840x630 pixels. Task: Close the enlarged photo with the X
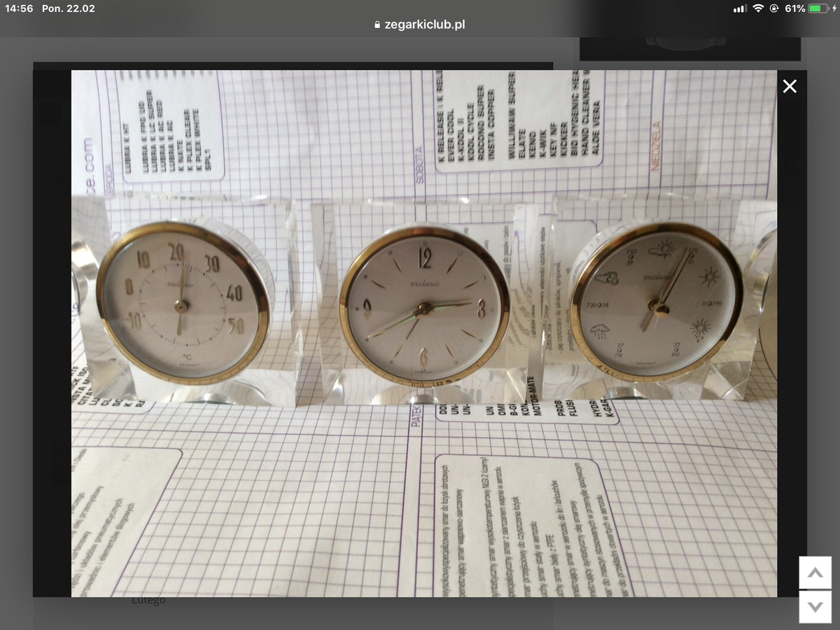[790, 86]
